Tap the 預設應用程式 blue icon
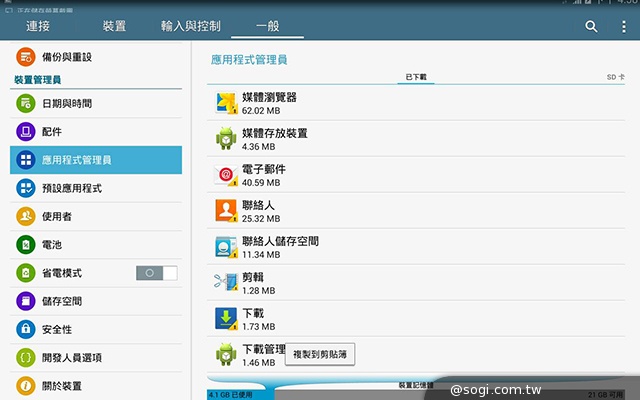640x400 pixels. (26, 188)
